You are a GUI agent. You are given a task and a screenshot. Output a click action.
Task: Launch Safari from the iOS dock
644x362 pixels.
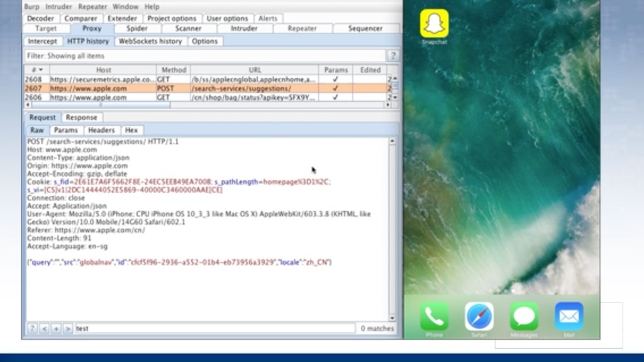479,316
